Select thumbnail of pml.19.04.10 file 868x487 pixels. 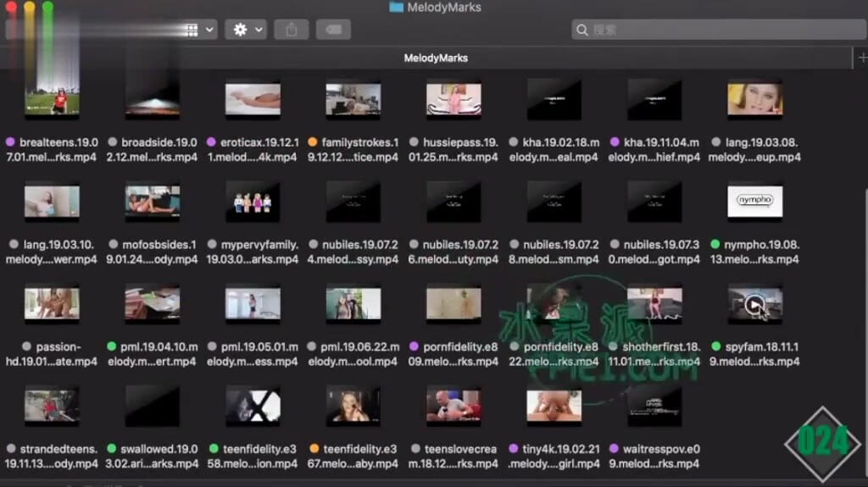(x=153, y=303)
